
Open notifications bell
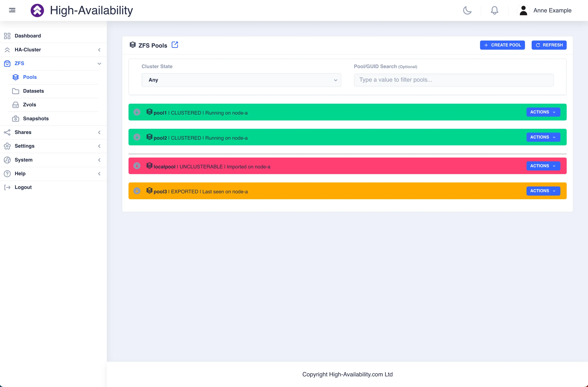point(494,10)
